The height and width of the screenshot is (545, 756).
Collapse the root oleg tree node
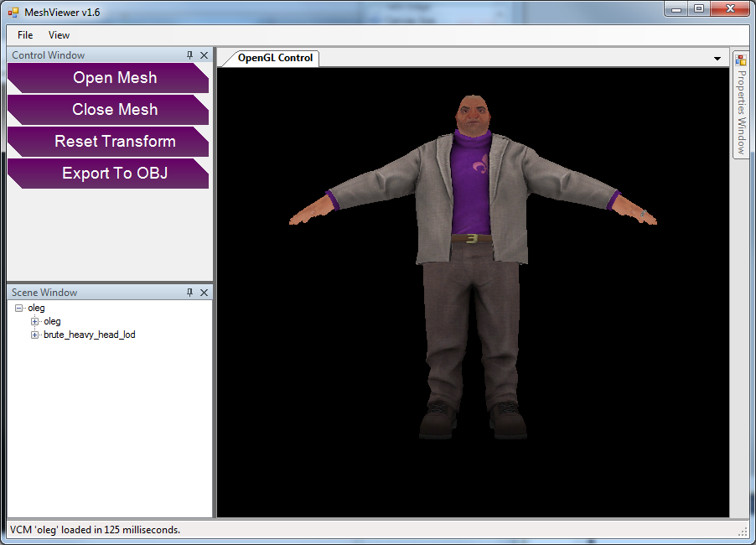[x=18, y=308]
